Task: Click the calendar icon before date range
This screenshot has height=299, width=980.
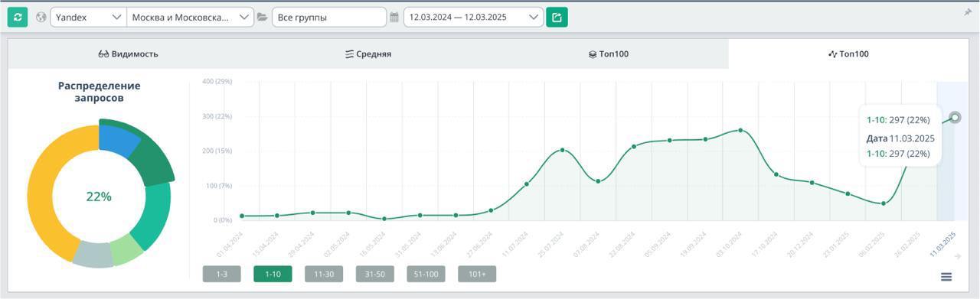Action: tap(394, 17)
